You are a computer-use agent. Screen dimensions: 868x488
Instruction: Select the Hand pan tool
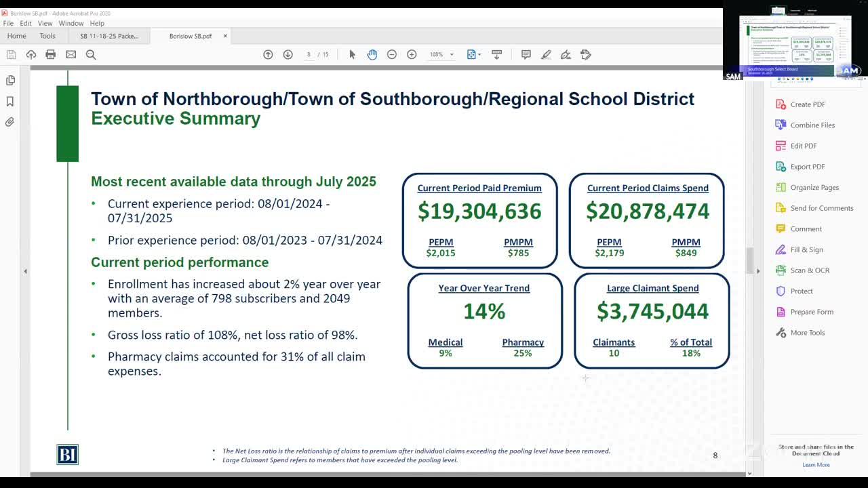(372, 54)
